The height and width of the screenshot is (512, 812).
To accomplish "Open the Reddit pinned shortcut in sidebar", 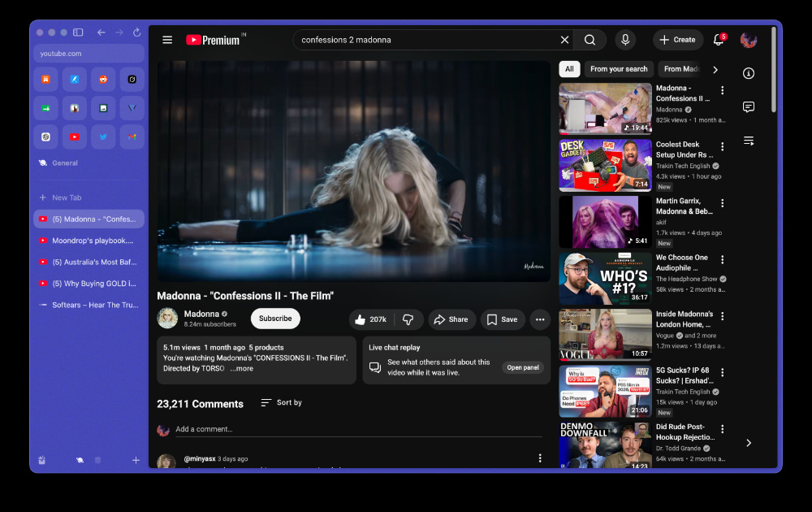I will [x=103, y=80].
